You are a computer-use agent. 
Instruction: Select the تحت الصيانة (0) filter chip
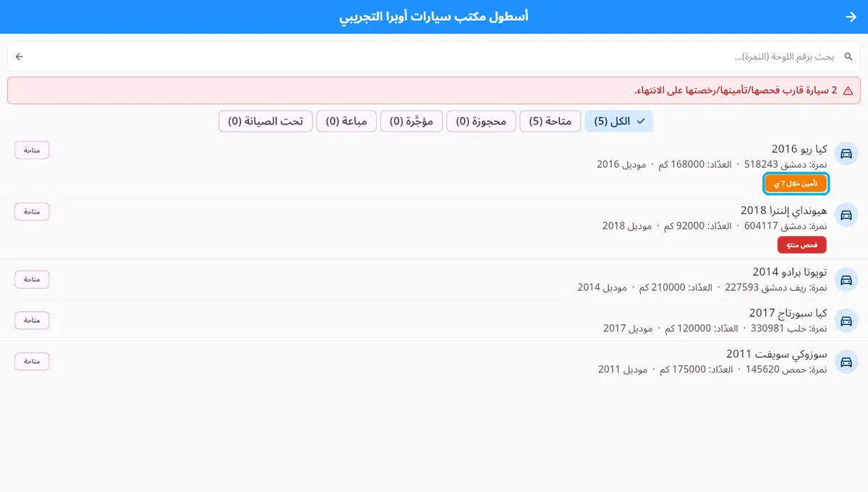click(x=265, y=122)
